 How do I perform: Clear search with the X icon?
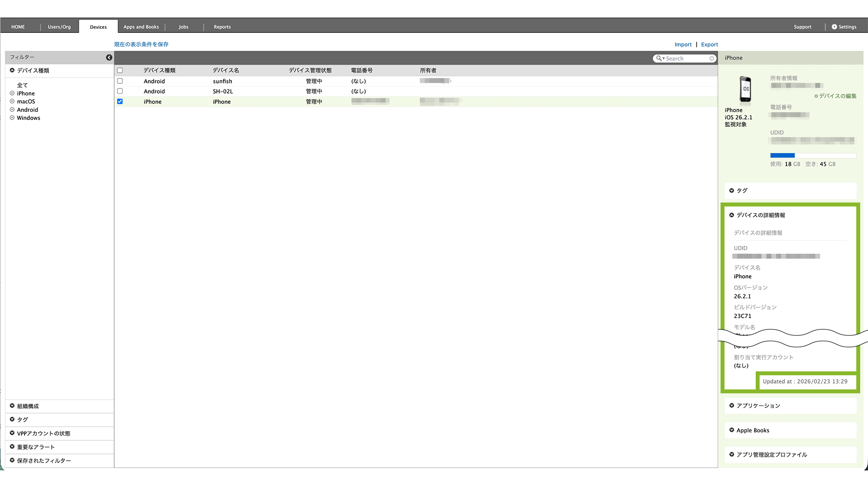click(712, 59)
